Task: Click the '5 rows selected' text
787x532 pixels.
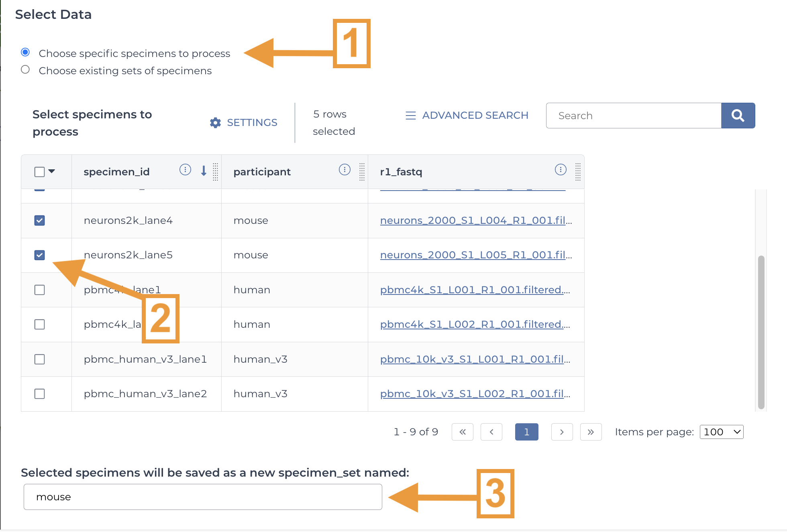Action: (x=334, y=122)
